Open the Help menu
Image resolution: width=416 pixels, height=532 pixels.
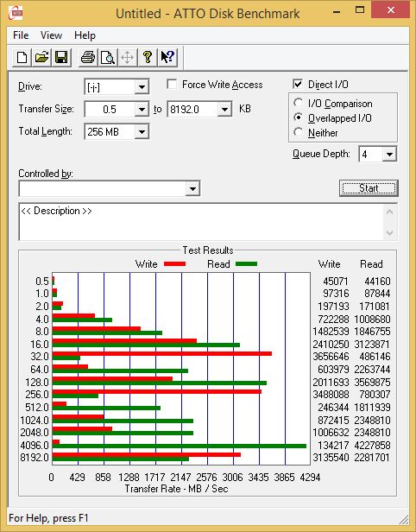point(85,35)
